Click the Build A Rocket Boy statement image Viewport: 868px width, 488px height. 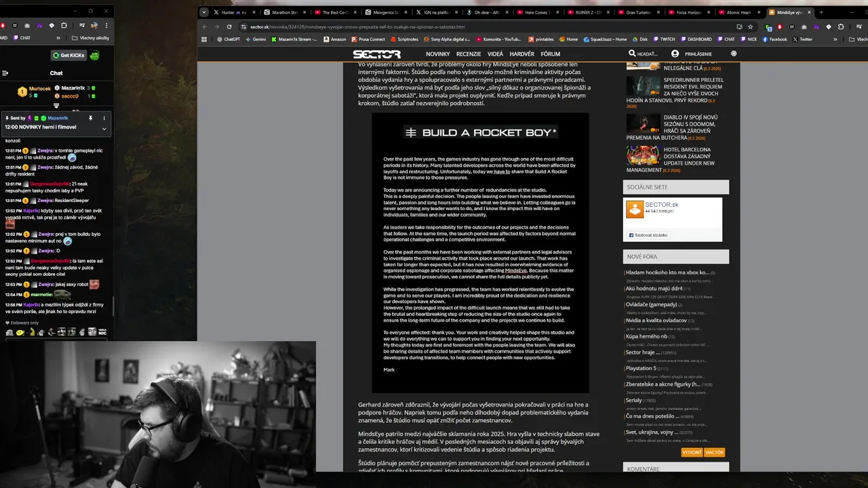click(480, 253)
